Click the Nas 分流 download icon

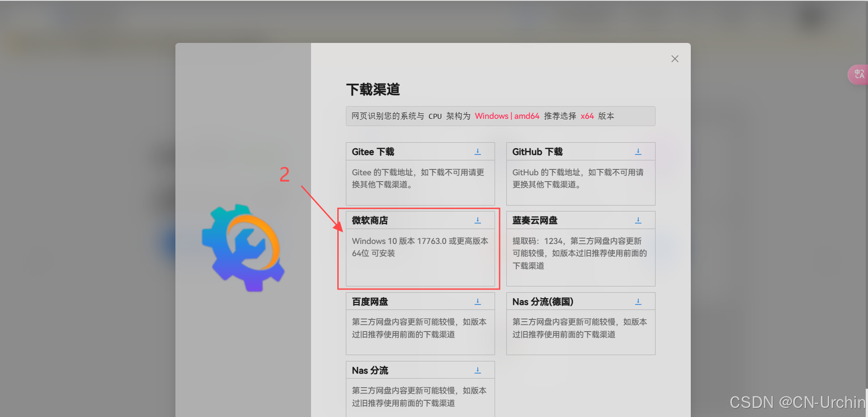click(477, 370)
